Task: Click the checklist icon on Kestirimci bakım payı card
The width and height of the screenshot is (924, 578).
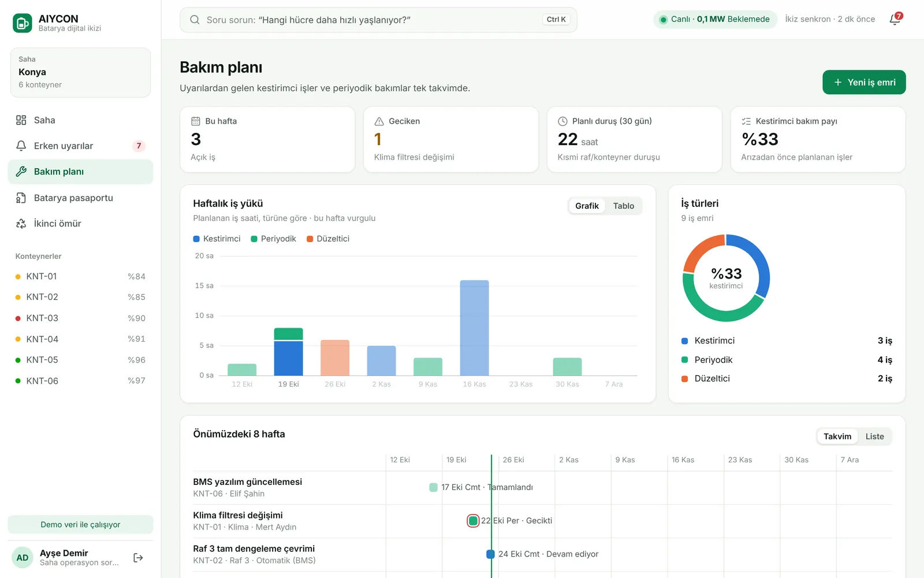Action: (746, 121)
